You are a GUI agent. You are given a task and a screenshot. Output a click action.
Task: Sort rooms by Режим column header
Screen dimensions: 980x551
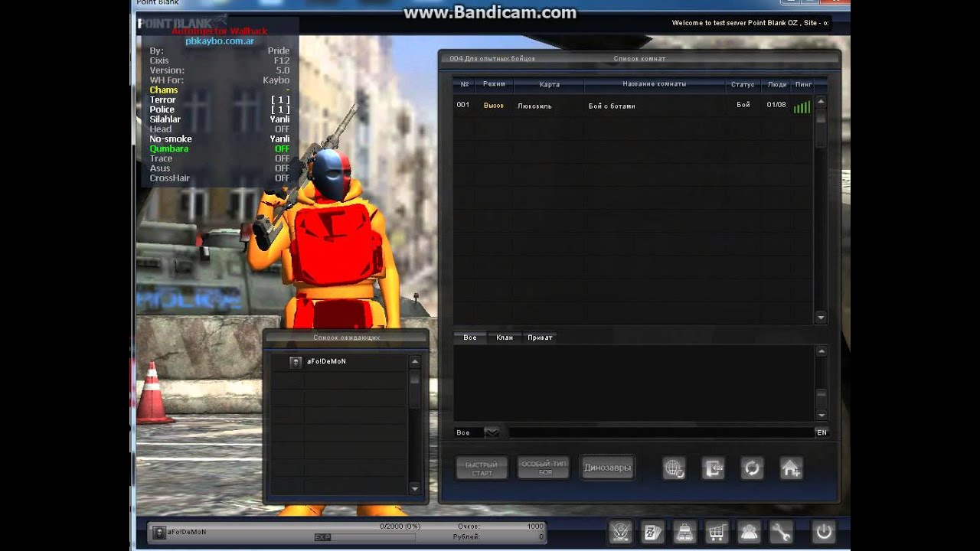(x=495, y=84)
